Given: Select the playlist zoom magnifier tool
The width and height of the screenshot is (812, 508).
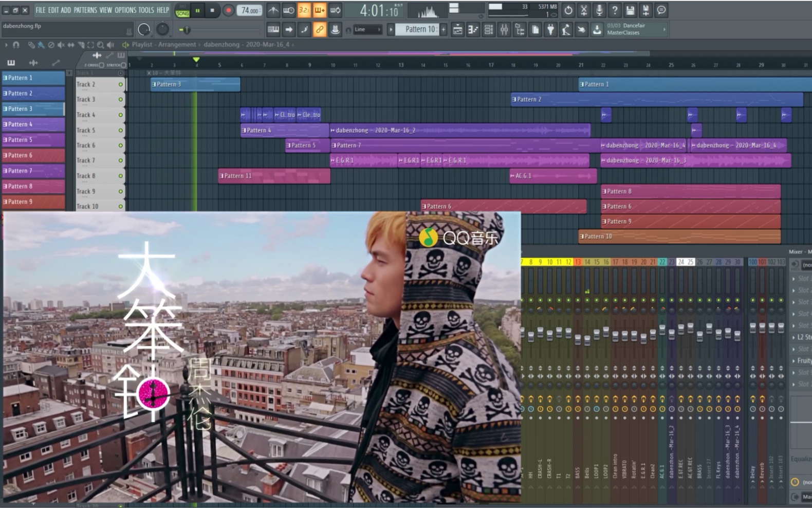Looking at the screenshot, I should coord(100,45).
